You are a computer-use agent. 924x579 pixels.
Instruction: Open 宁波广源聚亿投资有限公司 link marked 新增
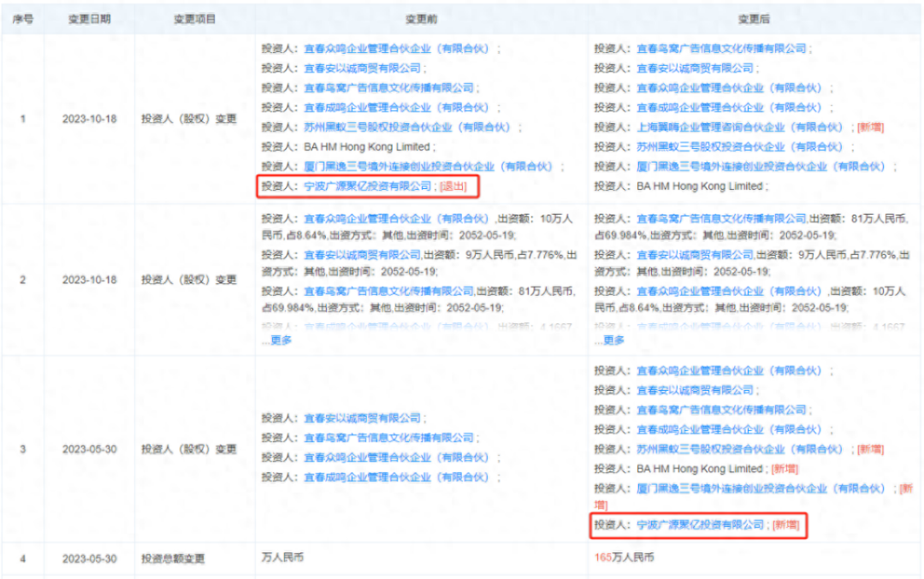pos(700,525)
